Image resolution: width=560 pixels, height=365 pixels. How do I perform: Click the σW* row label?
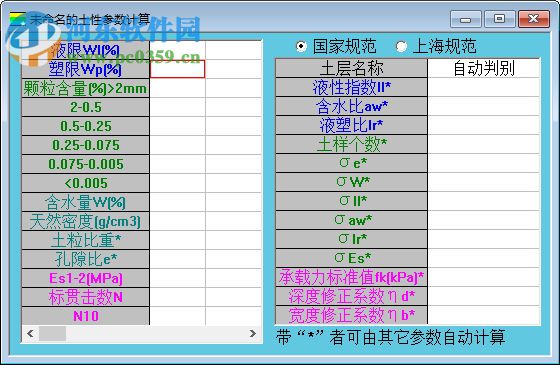(x=351, y=182)
